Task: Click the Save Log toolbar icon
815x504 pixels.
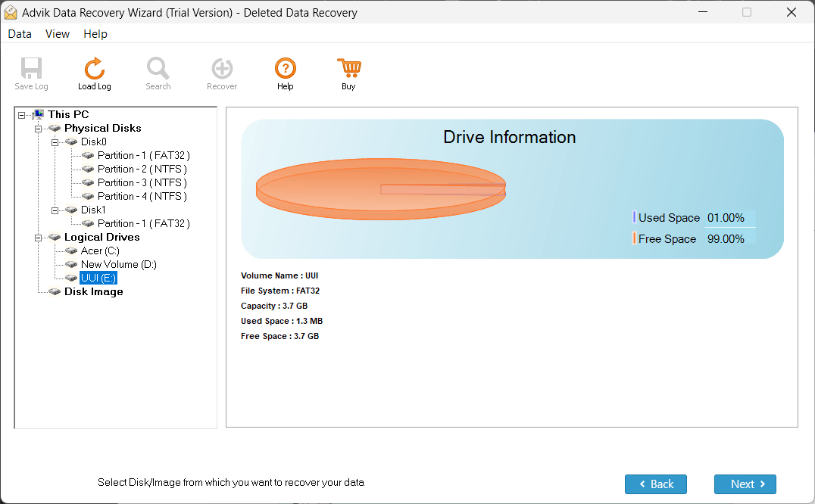Action: tap(31, 68)
